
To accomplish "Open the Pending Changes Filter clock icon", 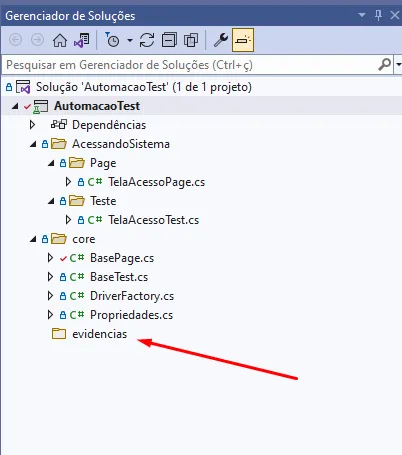I will click(x=112, y=40).
